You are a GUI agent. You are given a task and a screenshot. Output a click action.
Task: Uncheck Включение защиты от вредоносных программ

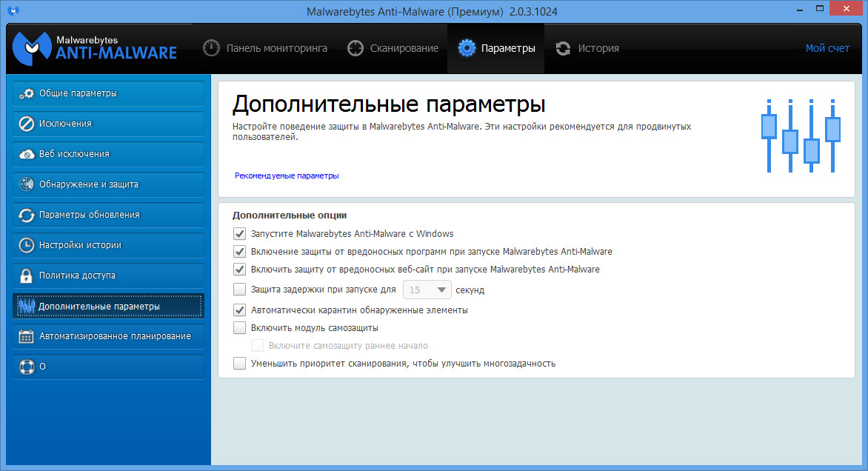click(239, 251)
